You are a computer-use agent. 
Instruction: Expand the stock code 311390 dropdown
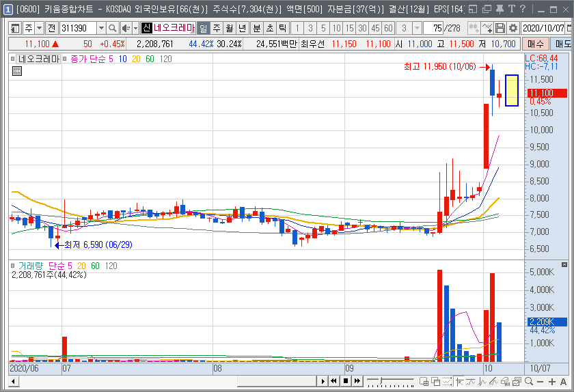[101, 28]
